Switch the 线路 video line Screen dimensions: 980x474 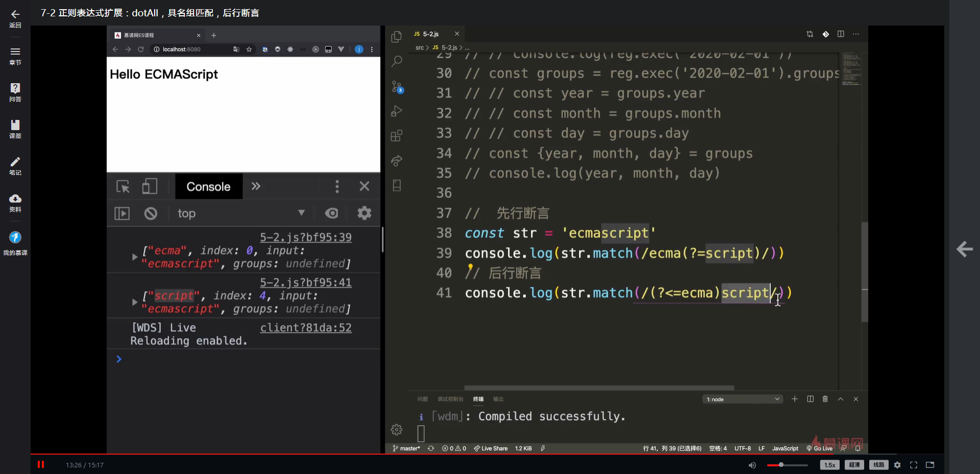click(879, 465)
